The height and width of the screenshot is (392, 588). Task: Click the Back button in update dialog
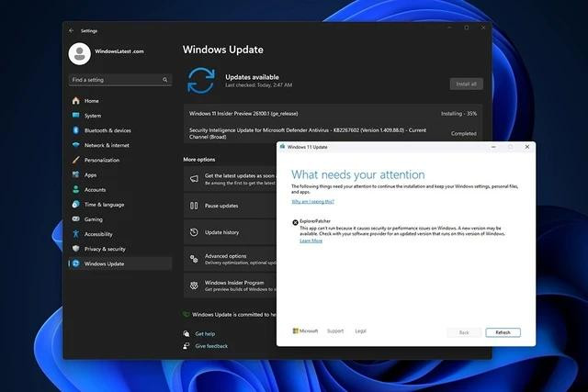(464, 332)
